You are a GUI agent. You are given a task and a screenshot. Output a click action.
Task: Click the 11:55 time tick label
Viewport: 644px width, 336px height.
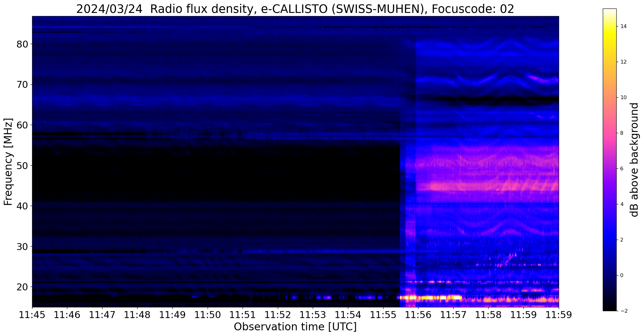tap(383, 315)
